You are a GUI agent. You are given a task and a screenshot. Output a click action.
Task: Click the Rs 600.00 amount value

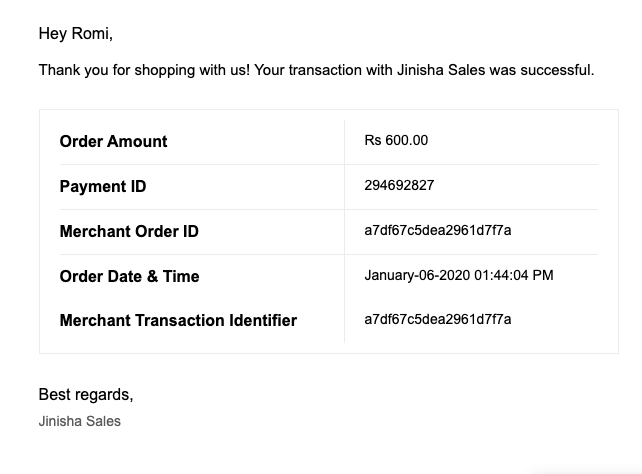(396, 140)
